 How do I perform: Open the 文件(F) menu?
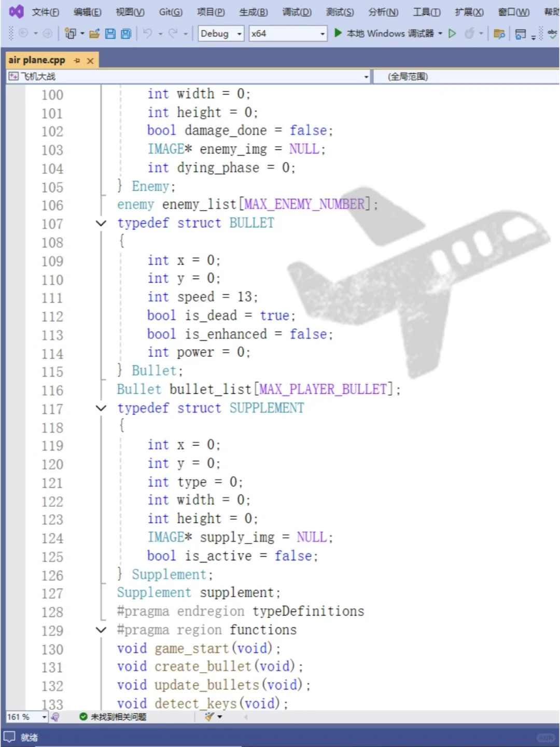tap(46, 12)
